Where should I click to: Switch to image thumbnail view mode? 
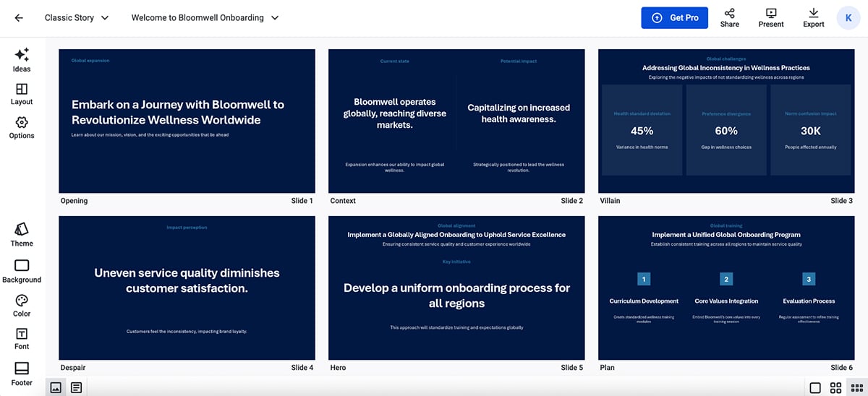56,387
